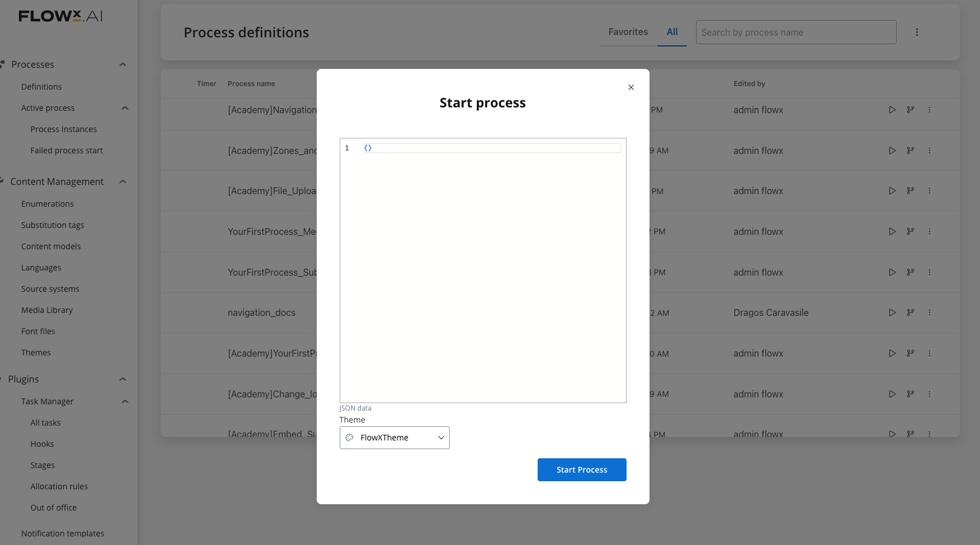The width and height of the screenshot is (980, 545).
Task: Open more options for [Academy]File_Upload row
Action: tap(930, 191)
